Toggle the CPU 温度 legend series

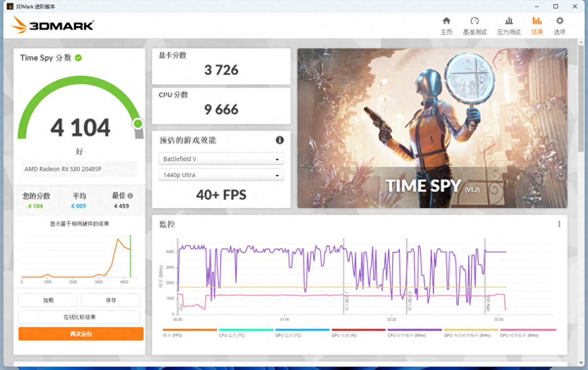[x=246, y=333]
